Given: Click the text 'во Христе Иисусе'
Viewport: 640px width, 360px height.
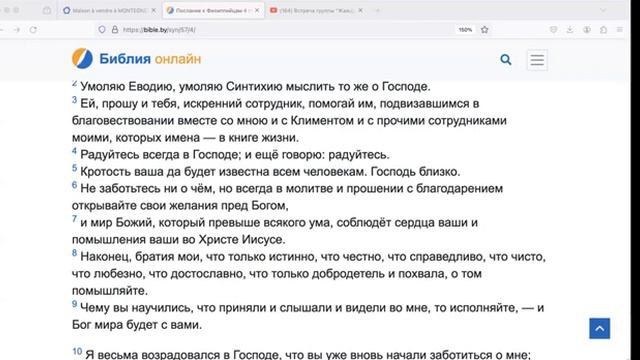Looking at the screenshot, I should (x=233, y=240).
